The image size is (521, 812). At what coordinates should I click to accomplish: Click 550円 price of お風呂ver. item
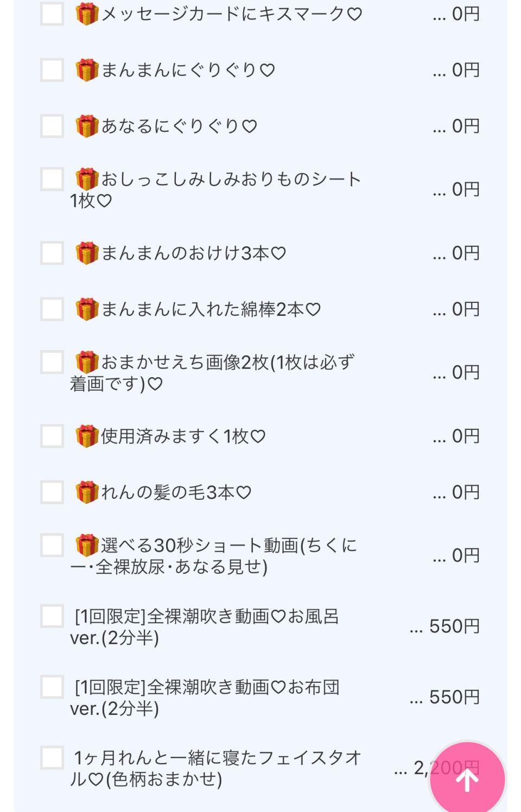[x=454, y=626]
